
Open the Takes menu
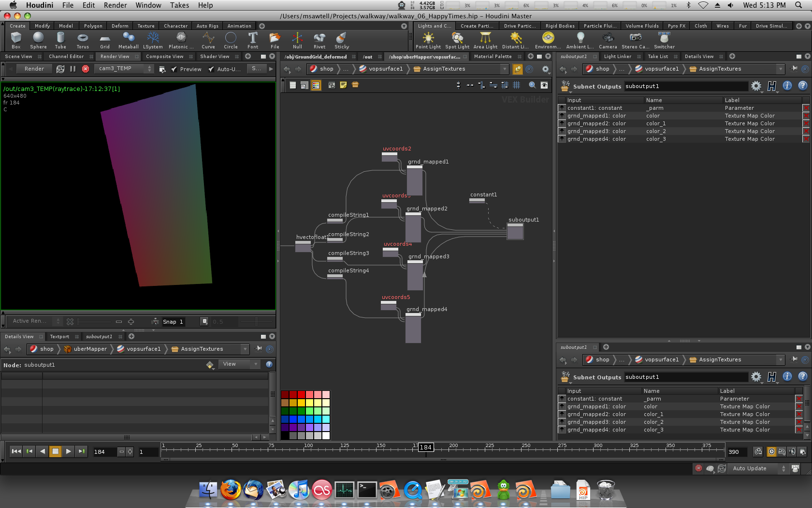coord(179,5)
